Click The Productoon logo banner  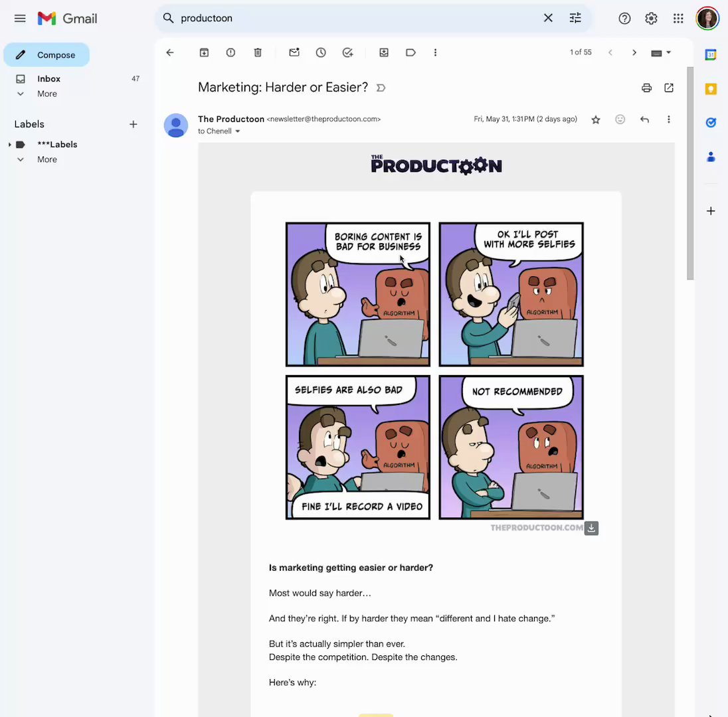[436, 164]
